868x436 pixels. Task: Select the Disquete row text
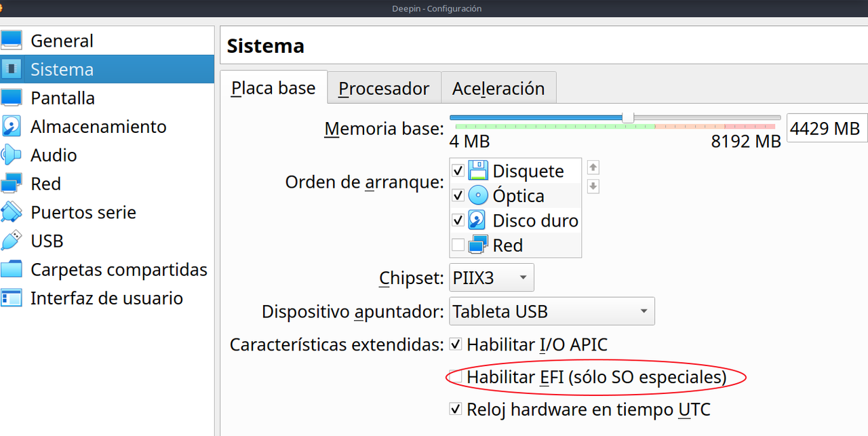[528, 171]
